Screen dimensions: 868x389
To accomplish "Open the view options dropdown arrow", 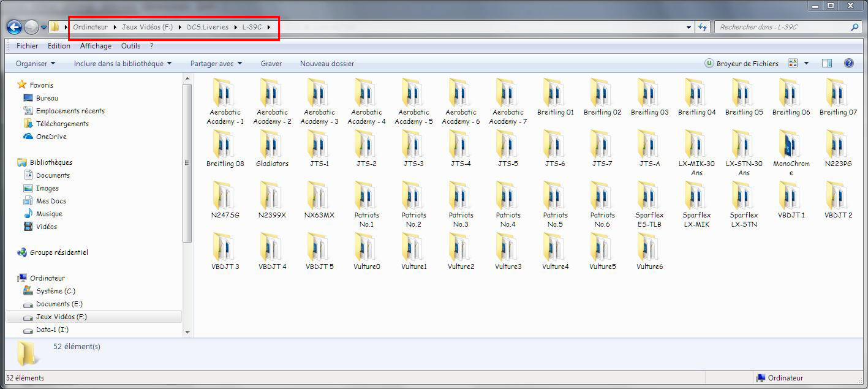I will coord(806,64).
